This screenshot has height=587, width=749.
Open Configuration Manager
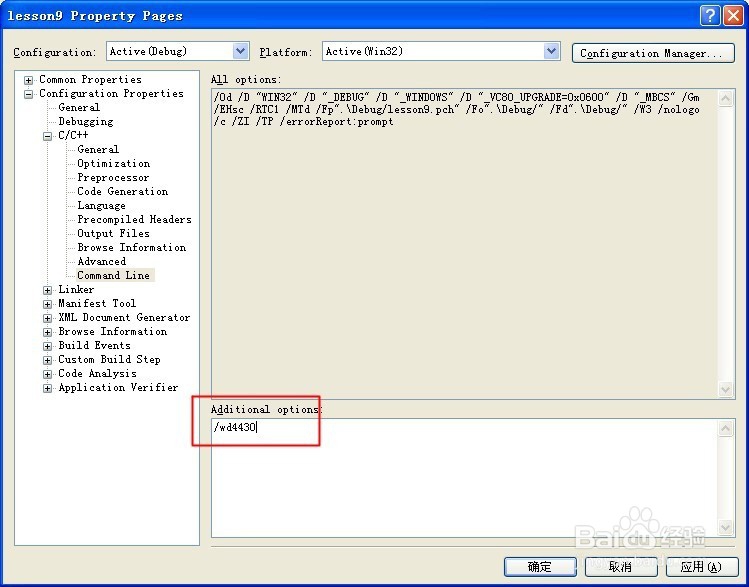point(653,53)
